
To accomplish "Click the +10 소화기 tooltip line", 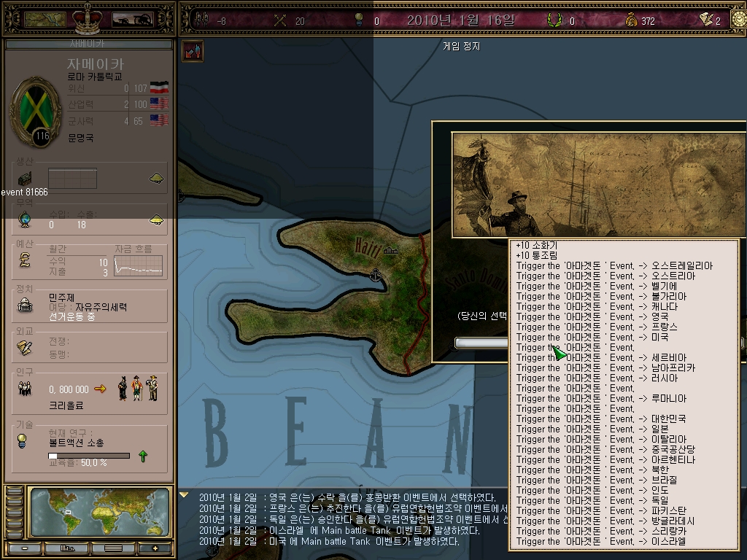I will (536, 245).
